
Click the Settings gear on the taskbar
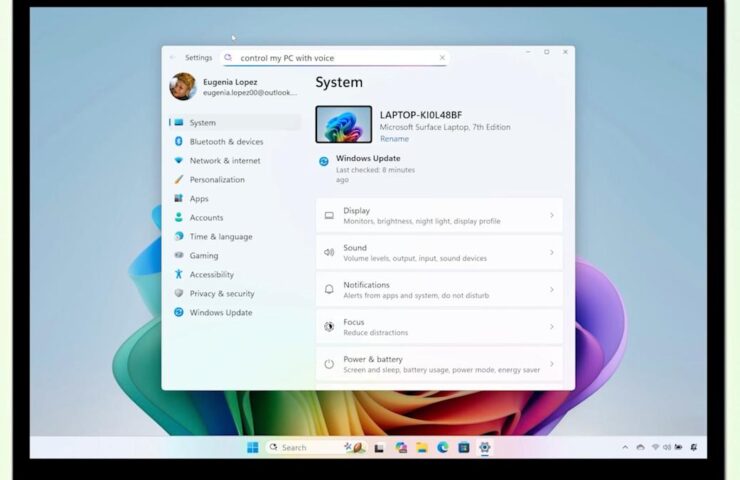coord(485,447)
